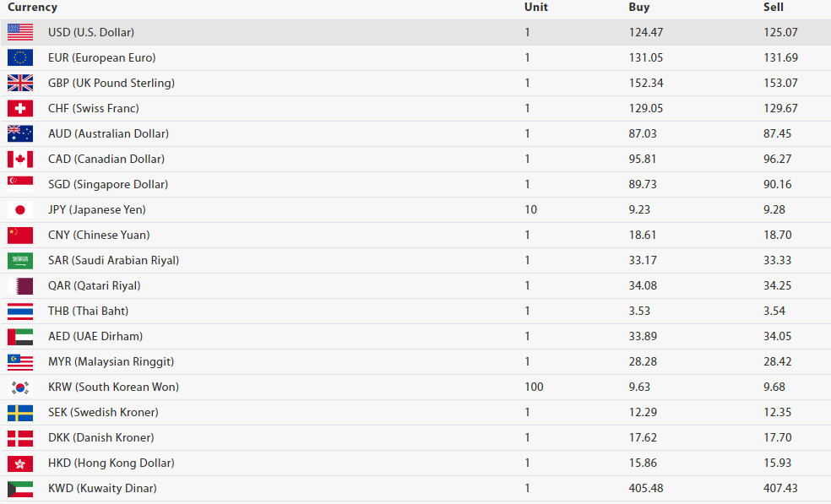Viewport: 831px width, 504px height.
Task: Select the Canadian maple leaf flag
Action: pos(20,159)
